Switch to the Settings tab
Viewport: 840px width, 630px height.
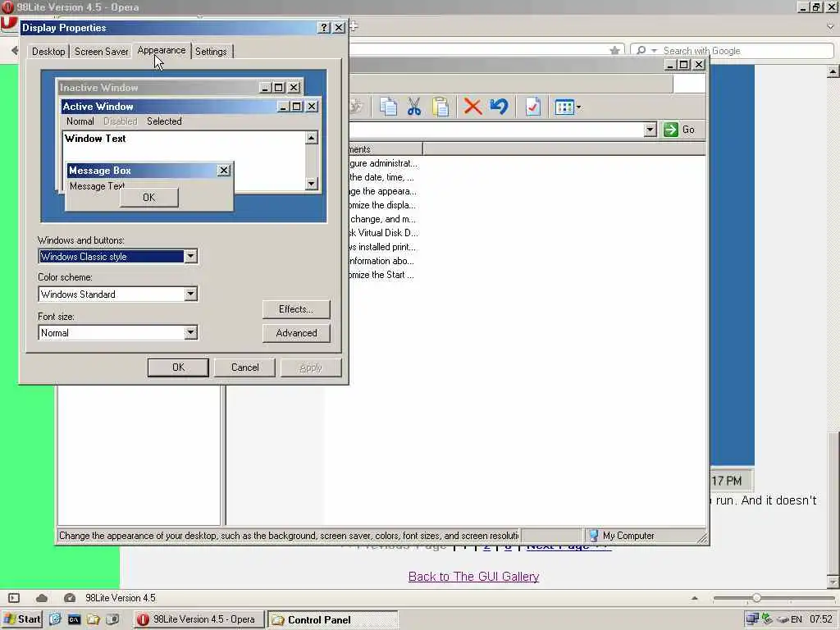click(x=211, y=52)
